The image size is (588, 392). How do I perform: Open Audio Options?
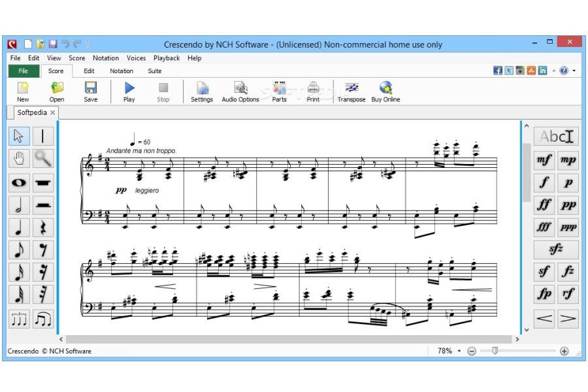pyautogui.click(x=240, y=92)
